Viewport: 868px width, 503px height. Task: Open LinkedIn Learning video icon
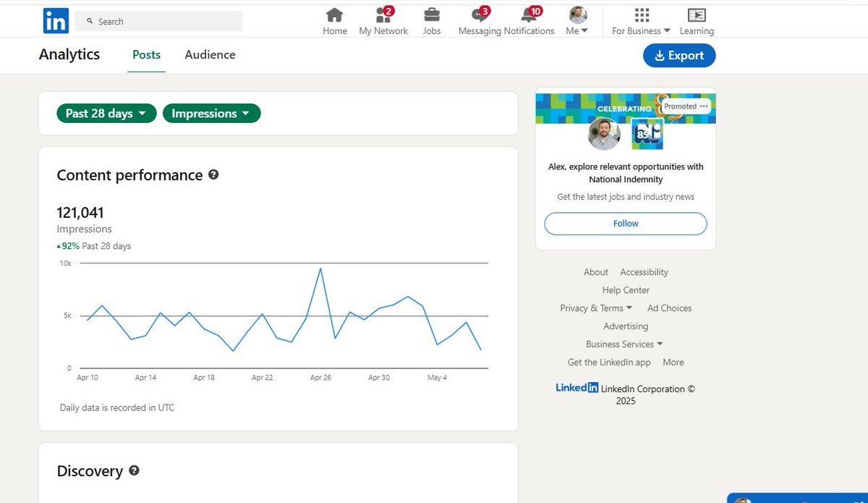[697, 15]
